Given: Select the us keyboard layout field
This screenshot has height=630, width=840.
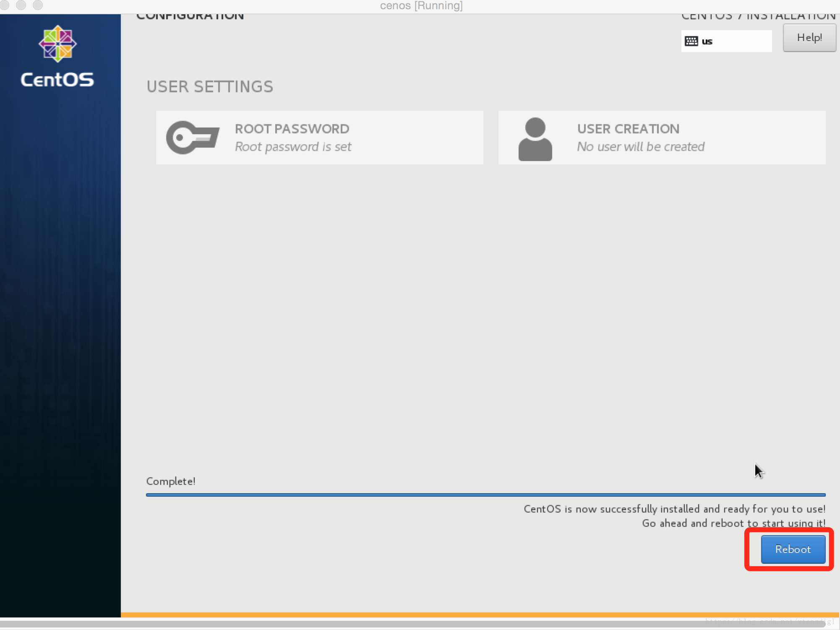Looking at the screenshot, I should pyautogui.click(x=726, y=41).
